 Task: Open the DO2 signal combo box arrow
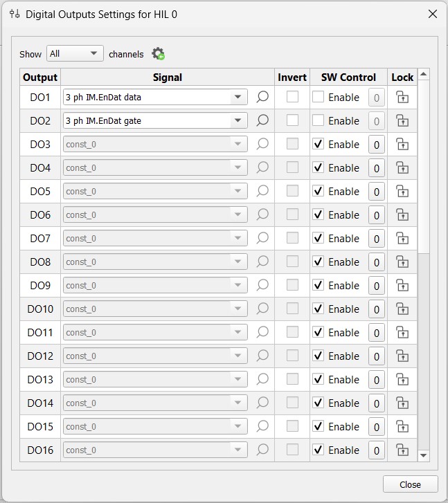pyautogui.click(x=238, y=121)
